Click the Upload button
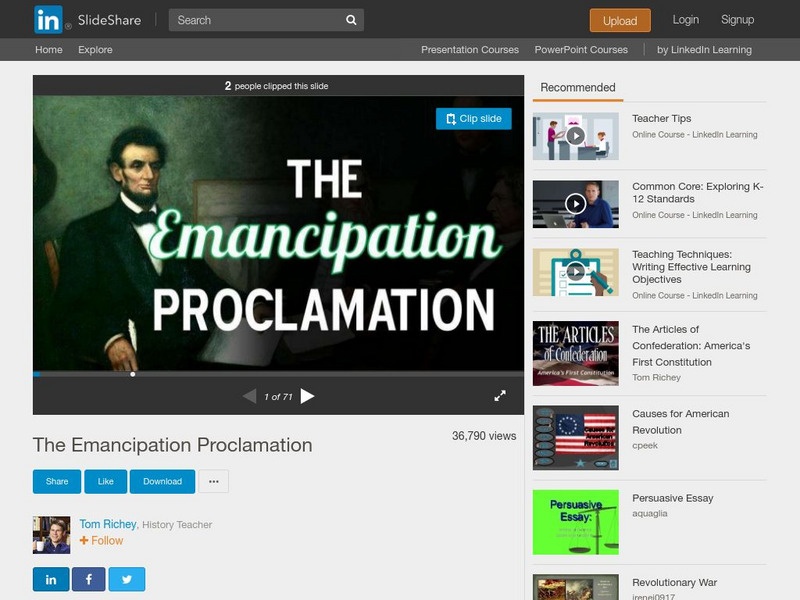This screenshot has width=800, height=600. tap(619, 20)
